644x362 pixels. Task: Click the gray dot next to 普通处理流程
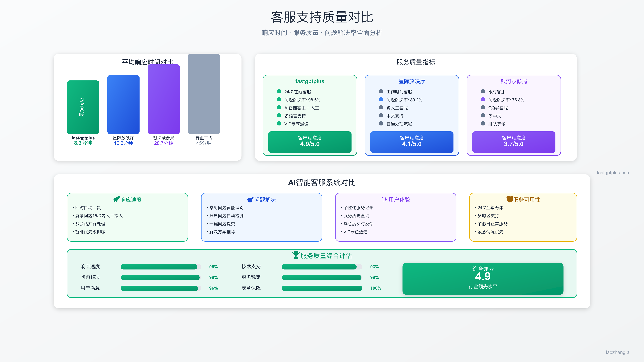click(381, 123)
